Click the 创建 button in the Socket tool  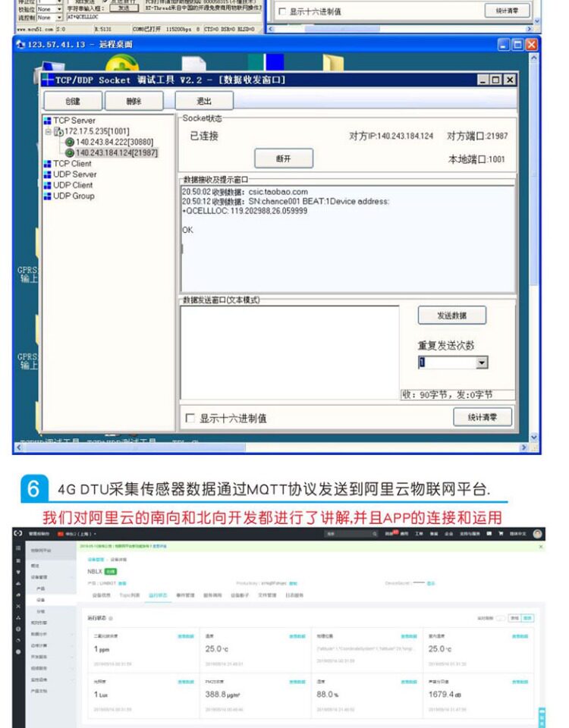[73, 101]
